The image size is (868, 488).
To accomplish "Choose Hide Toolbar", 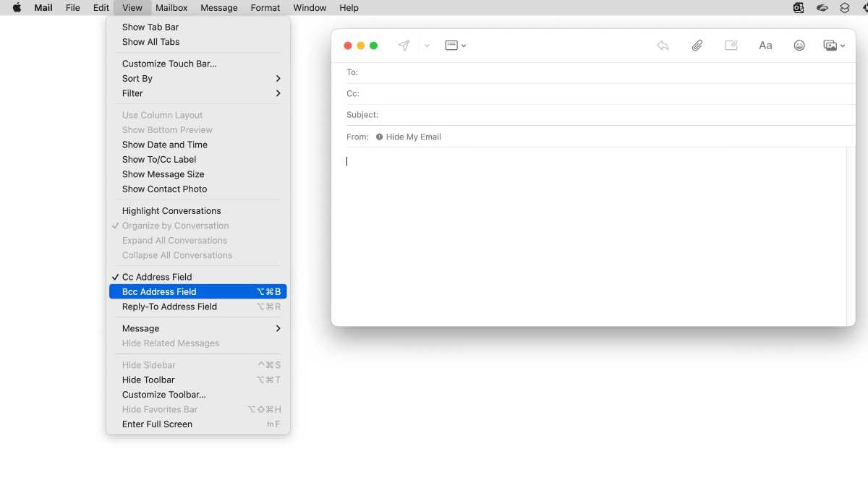I will point(197,380).
